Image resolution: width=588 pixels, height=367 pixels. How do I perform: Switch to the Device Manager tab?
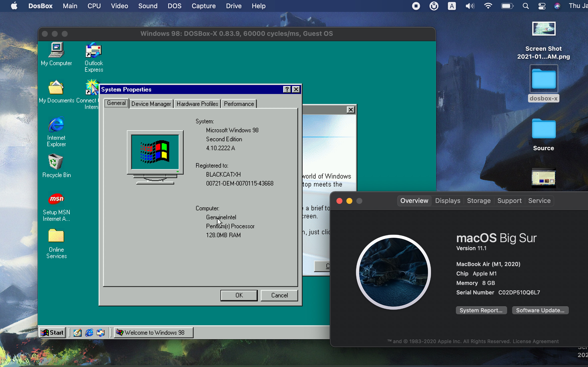(x=151, y=104)
